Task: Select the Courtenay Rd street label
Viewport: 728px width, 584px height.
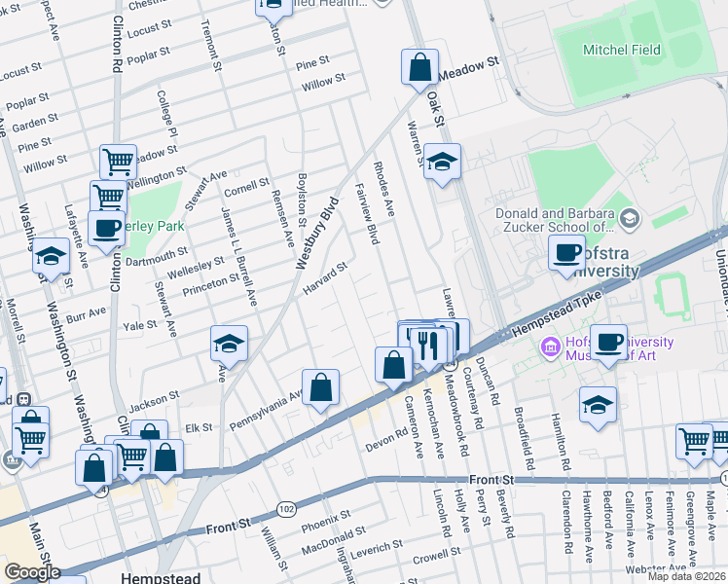Action: (473, 398)
